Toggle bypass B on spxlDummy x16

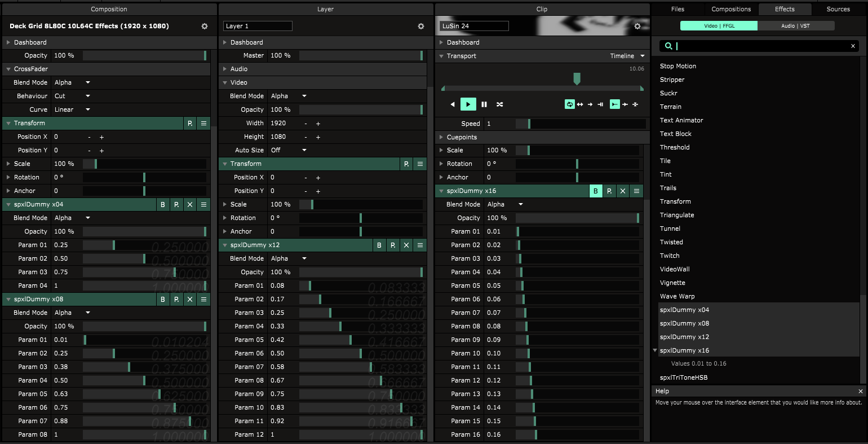click(x=596, y=191)
